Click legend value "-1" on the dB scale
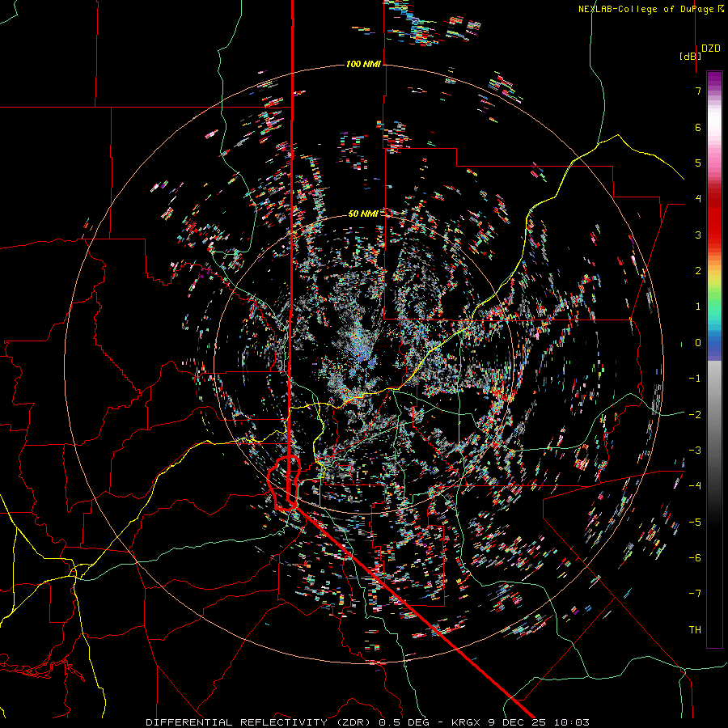Viewport: 728px width, 728px height. pos(695,379)
